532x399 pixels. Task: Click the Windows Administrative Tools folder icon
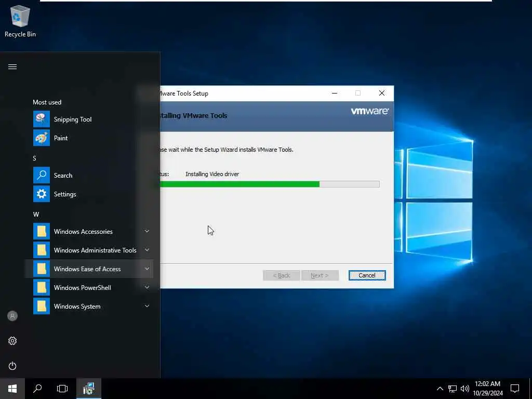pos(42,250)
